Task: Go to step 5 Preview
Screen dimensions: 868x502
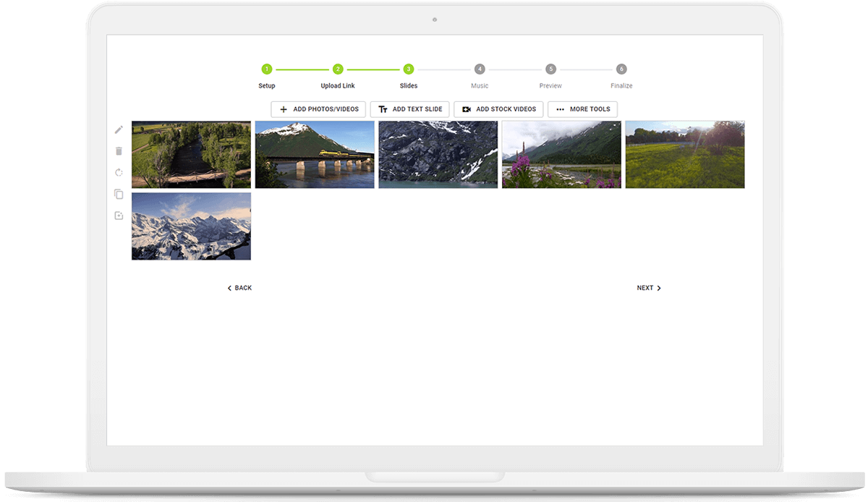Action: pos(550,69)
